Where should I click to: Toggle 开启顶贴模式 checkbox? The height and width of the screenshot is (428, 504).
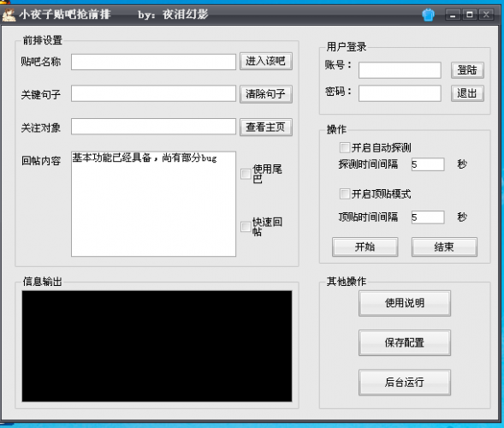[345, 194]
